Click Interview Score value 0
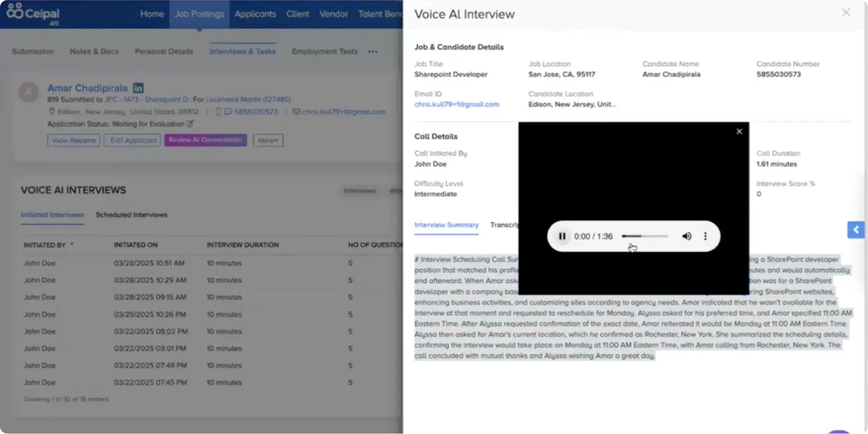868x434 pixels. pyautogui.click(x=759, y=194)
